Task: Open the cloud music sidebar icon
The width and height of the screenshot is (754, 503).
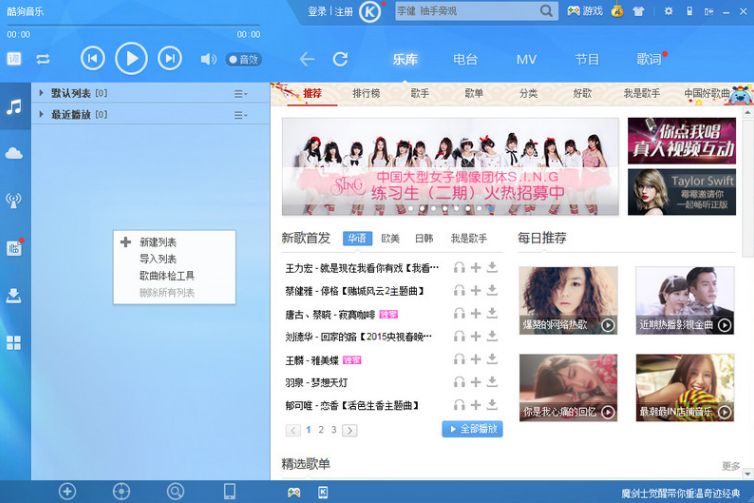Action: (x=14, y=153)
